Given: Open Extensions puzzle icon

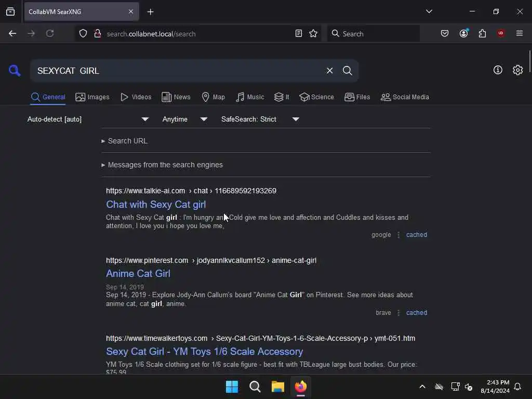Looking at the screenshot, I should pyautogui.click(x=482, y=33).
